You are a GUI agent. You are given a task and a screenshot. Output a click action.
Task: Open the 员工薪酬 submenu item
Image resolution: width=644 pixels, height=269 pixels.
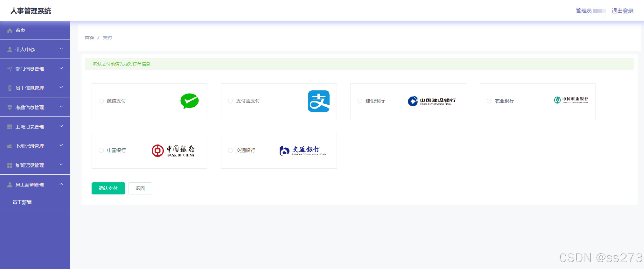tap(35, 202)
